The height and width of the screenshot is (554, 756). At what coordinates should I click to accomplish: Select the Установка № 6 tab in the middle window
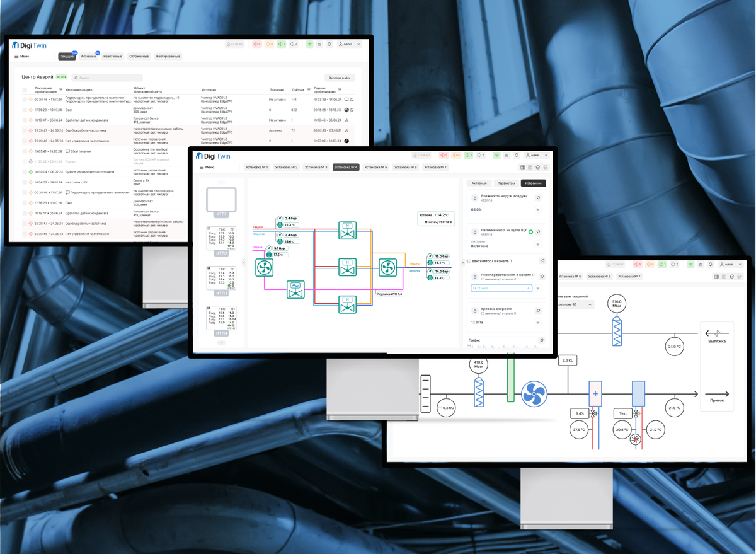point(405,168)
